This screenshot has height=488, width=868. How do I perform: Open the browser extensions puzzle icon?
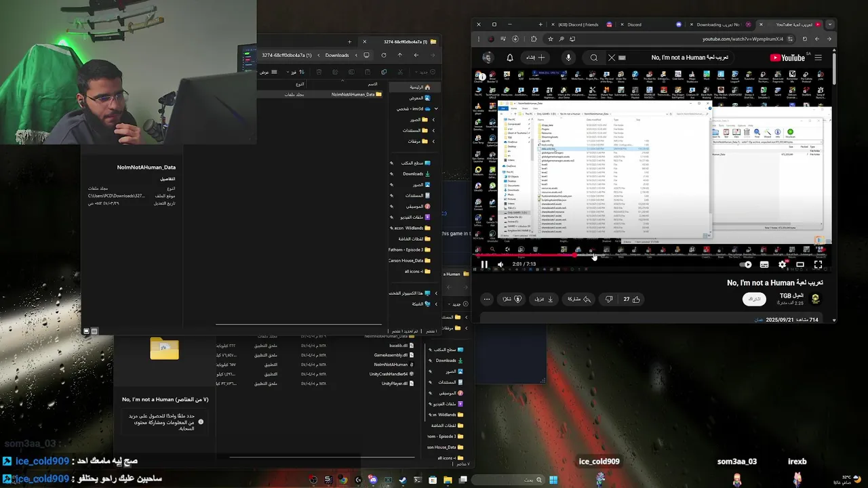click(534, 39)
